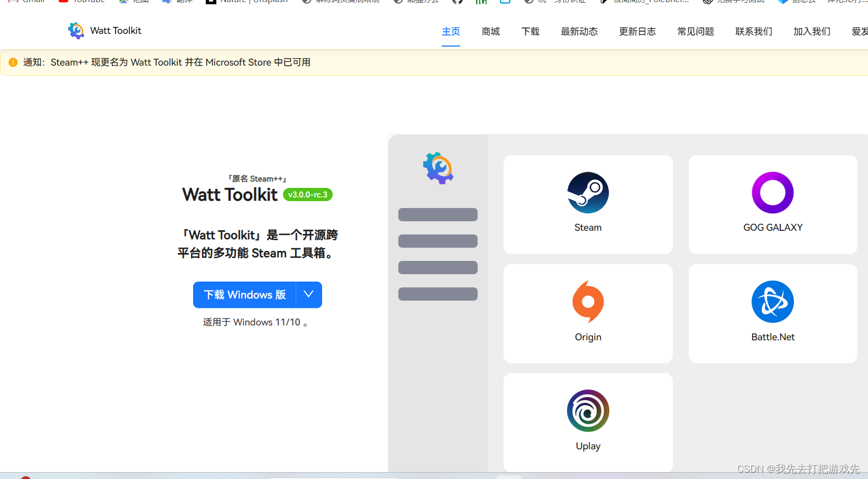
Task: Click the orange warning icon in notice bar
Action: pyautogui.click(x=13, y=62)
